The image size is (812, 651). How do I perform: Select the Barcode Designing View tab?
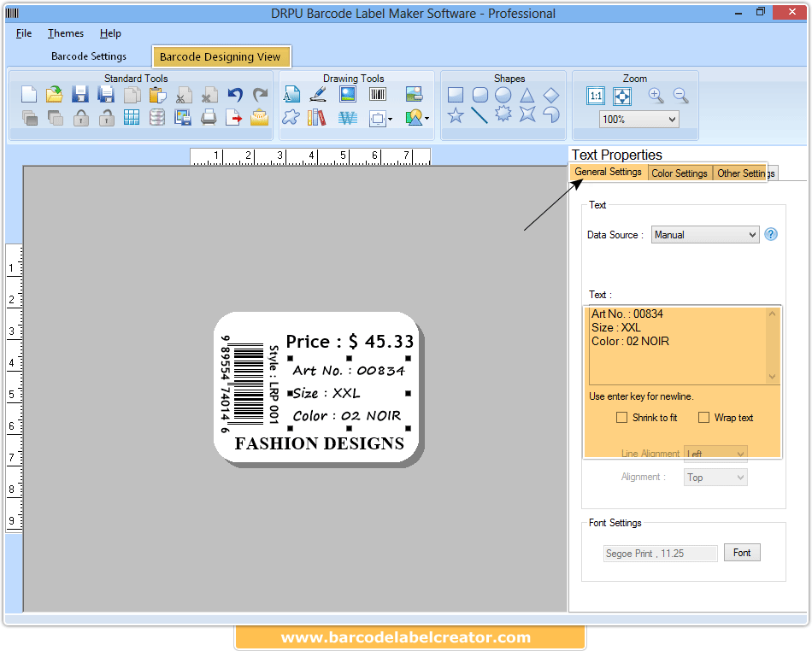220,57
